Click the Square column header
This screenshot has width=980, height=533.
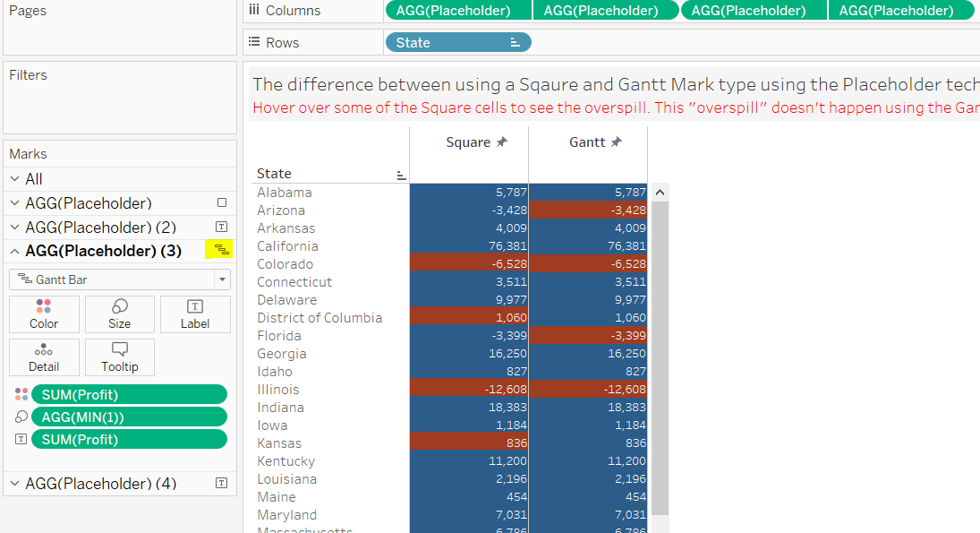pyautogui.click(x=468, y=142)
